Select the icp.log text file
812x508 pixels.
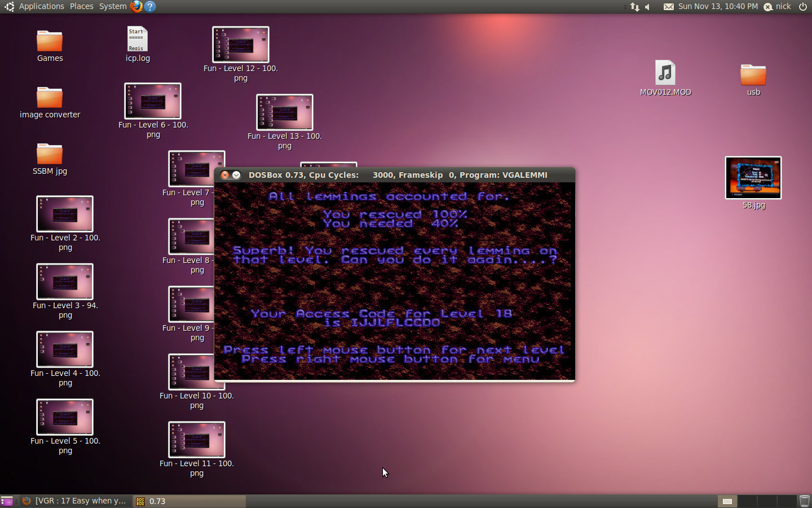pos(137,40)
